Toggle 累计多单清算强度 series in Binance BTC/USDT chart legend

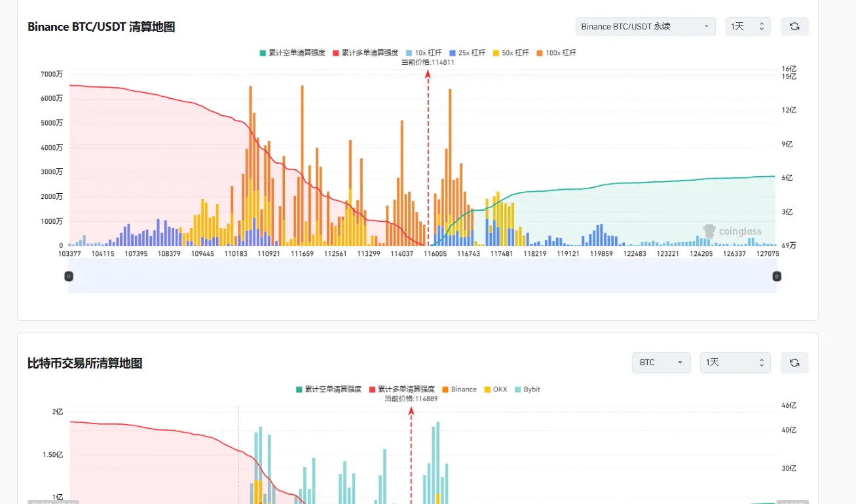click(365, 53)
